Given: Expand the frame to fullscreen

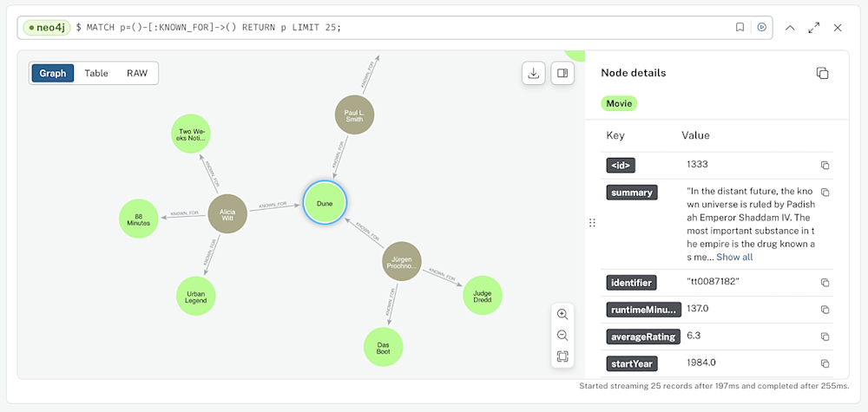Looking at the screenshot, I should 814,28.
